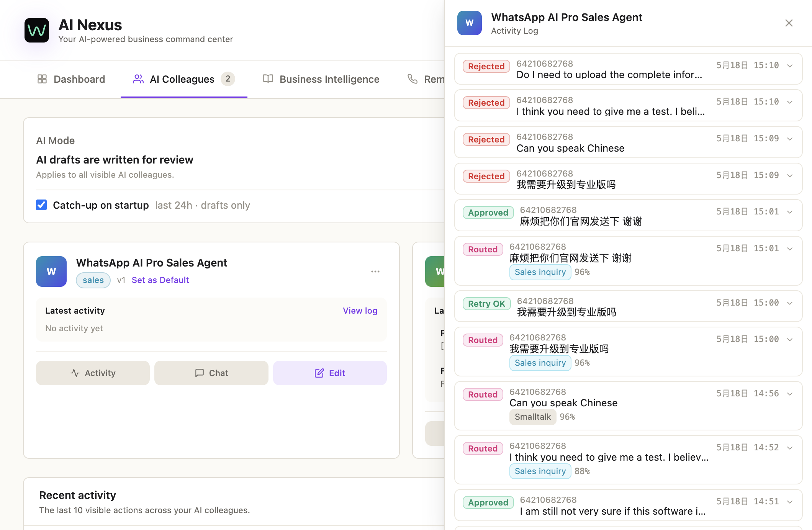Click the '5月18日 14:56' timestamp
The image size is (812, 530).
tap(748, 393)
